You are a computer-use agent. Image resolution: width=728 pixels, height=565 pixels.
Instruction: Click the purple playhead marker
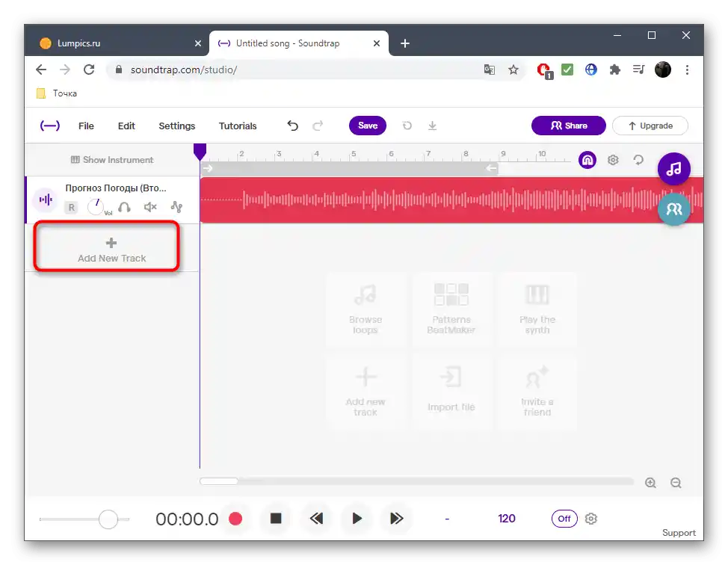pyautogui.click(x=200, y=152)
